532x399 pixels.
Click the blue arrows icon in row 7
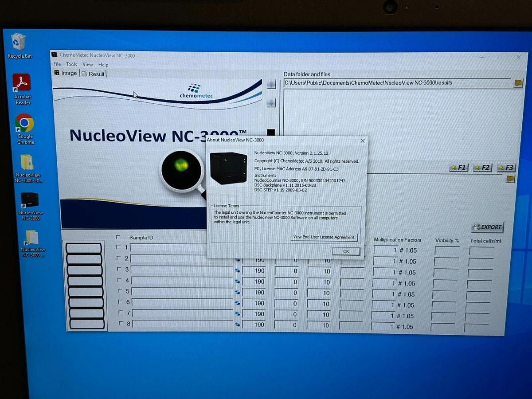237,314
